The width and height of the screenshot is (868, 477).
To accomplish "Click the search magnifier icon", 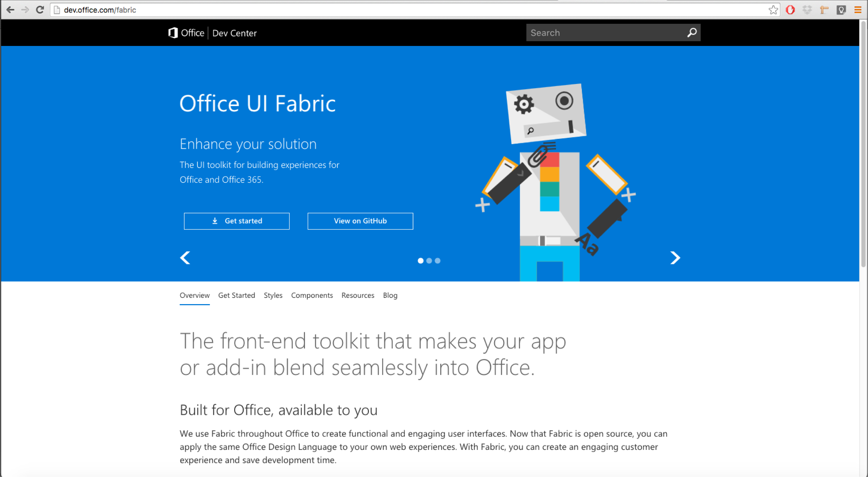I will [x=692, y=33].
